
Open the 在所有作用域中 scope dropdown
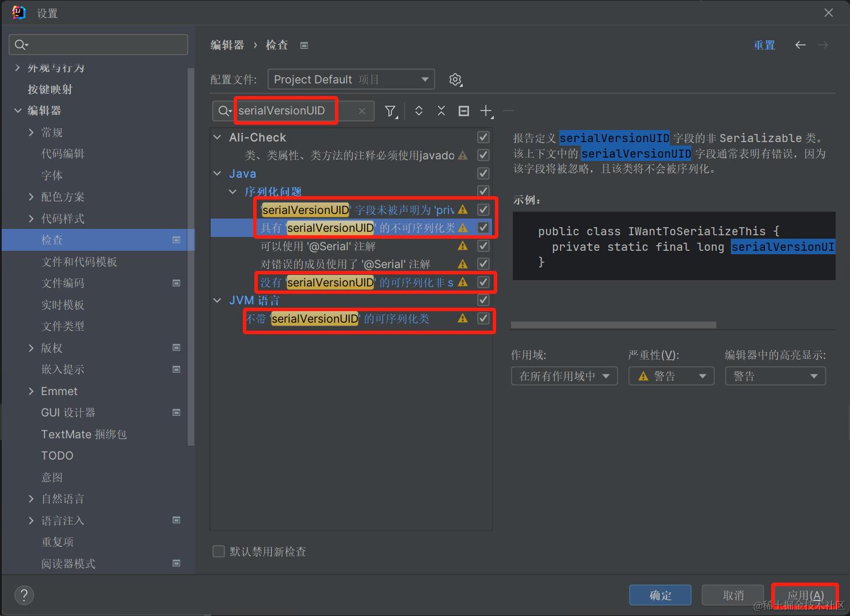coord(565,376)
